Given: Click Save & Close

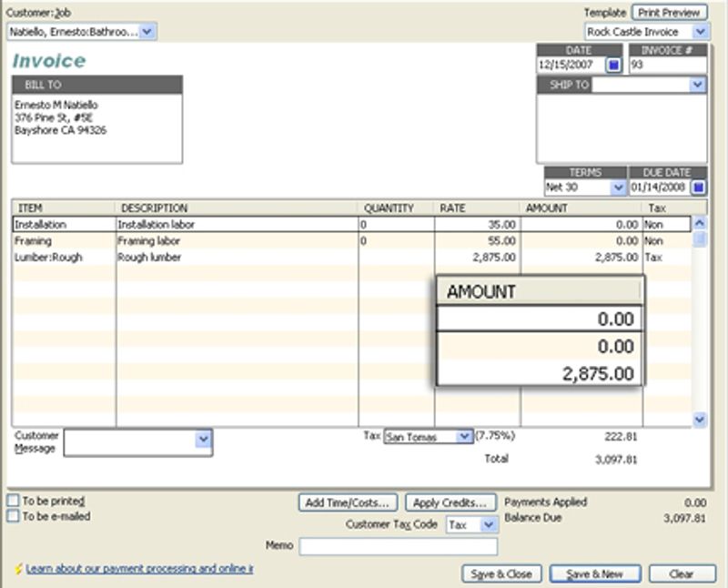Looking at the screenshot, I should pos(502,574).
